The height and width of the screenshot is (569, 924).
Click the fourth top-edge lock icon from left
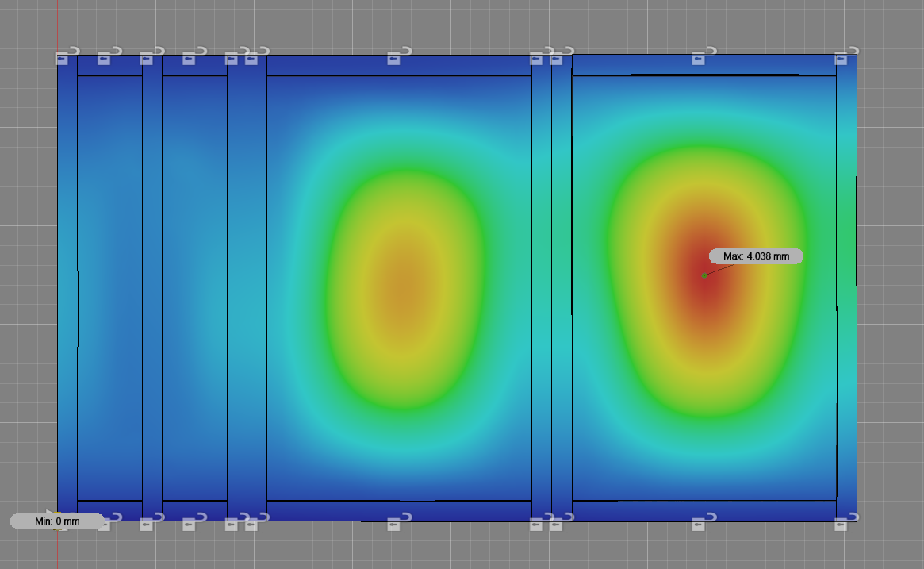pyautogui.click(x=190, y=57)
